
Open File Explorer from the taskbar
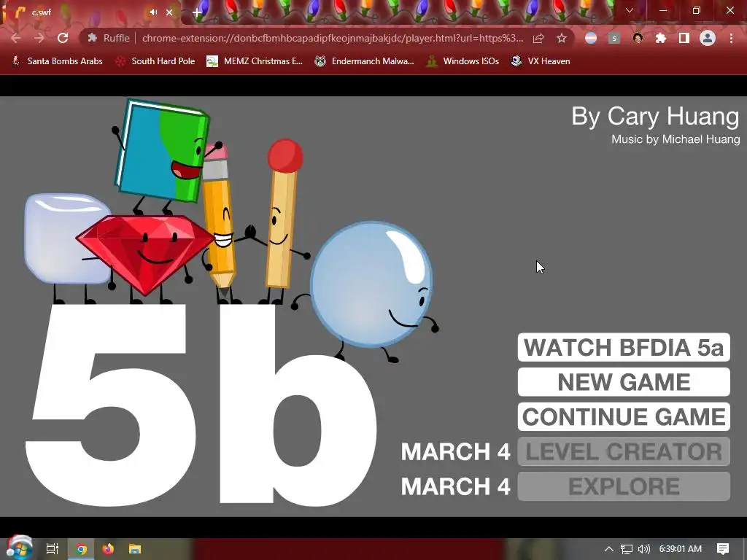(135, 549)
